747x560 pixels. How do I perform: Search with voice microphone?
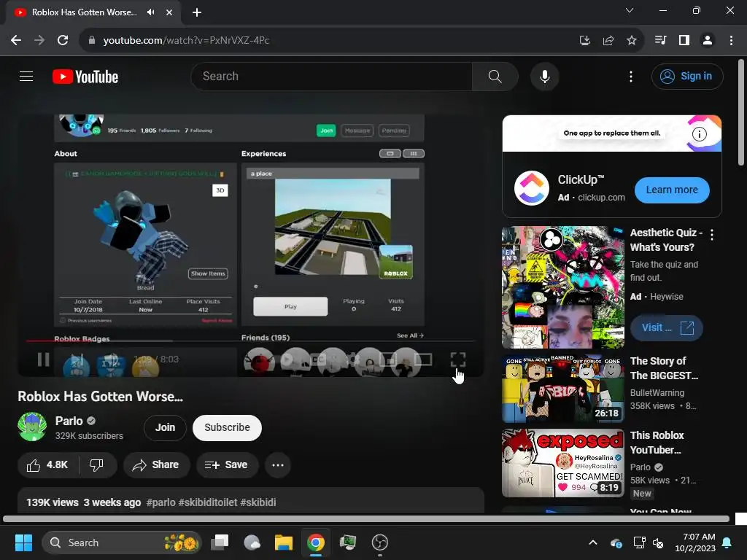point(544,76)
